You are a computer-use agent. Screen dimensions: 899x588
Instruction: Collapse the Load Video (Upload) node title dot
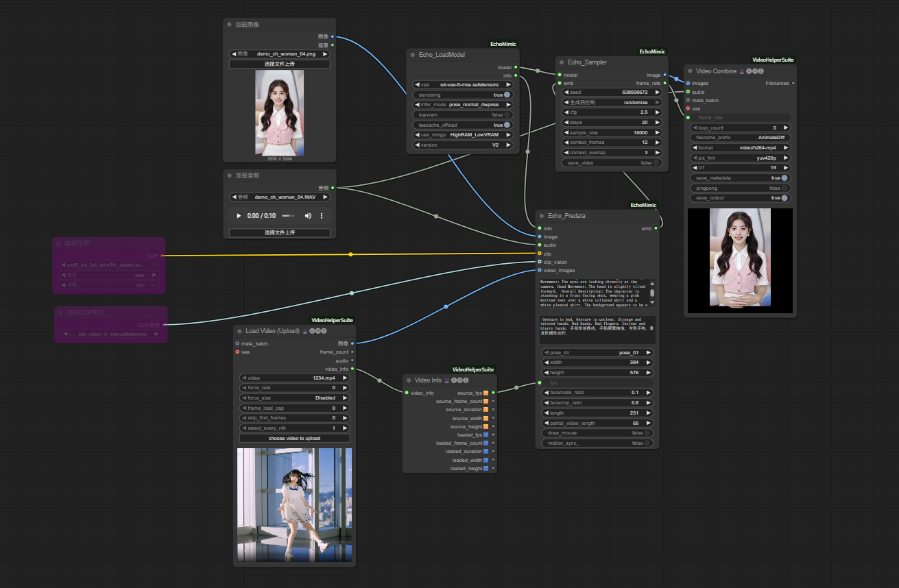[239, 331]
